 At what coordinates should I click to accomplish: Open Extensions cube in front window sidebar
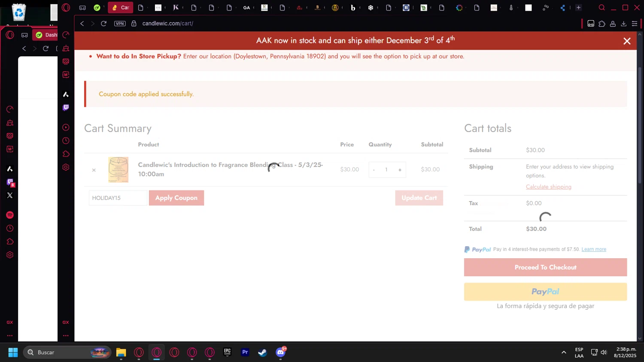point(66,154)
